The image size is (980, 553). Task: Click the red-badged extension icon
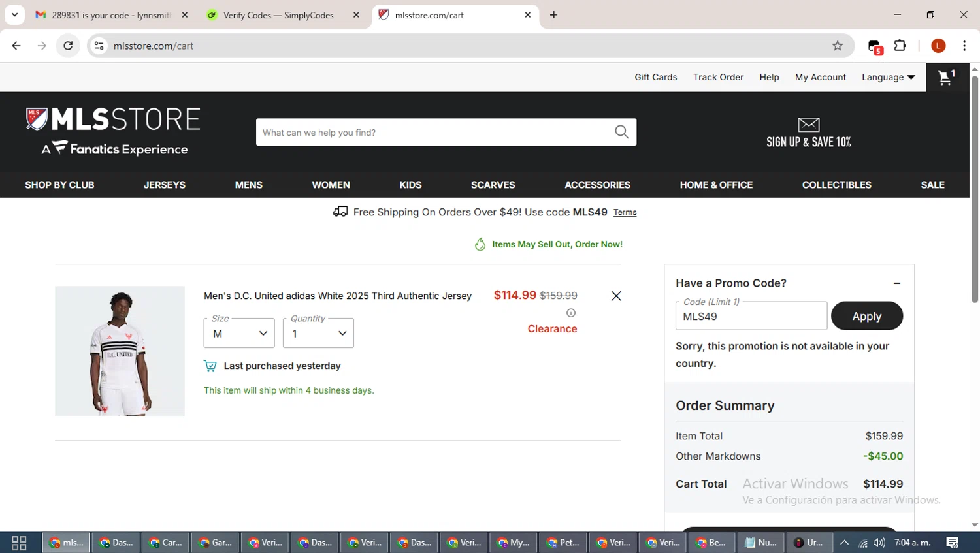[875, 46]
